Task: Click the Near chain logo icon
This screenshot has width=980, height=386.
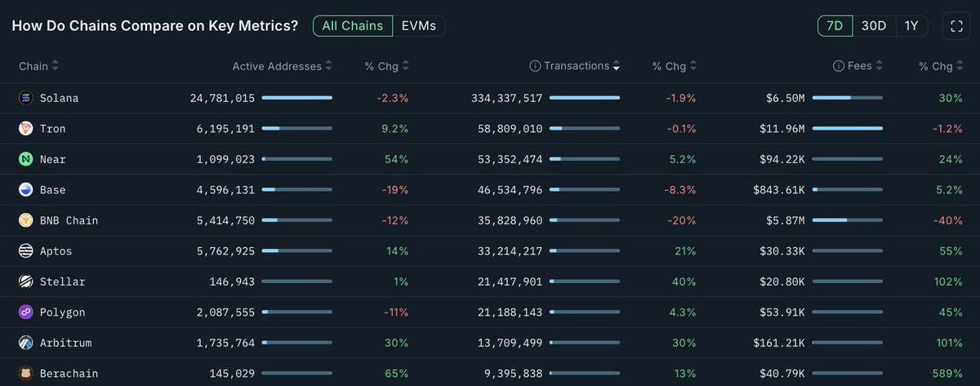Action: coord(25,159)
